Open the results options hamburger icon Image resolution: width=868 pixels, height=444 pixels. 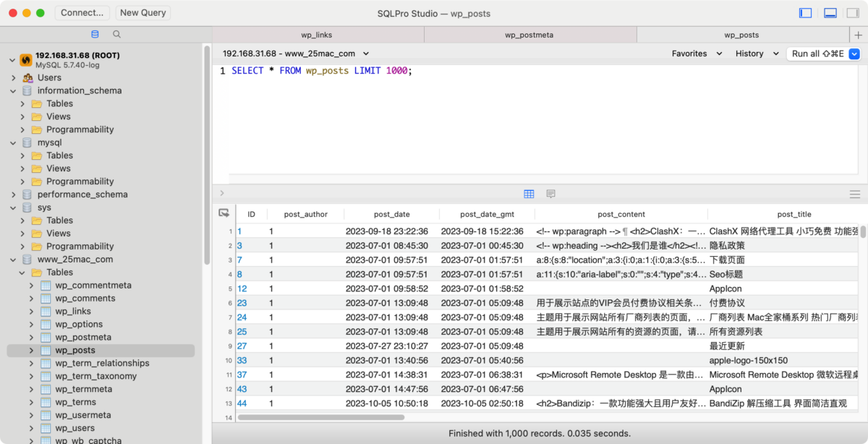click(855, 194)
